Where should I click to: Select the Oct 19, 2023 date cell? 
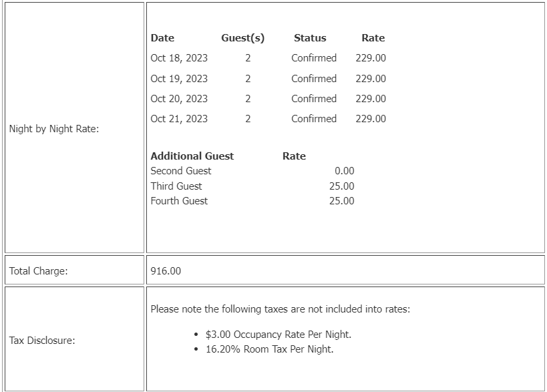[x=179, y=78]
